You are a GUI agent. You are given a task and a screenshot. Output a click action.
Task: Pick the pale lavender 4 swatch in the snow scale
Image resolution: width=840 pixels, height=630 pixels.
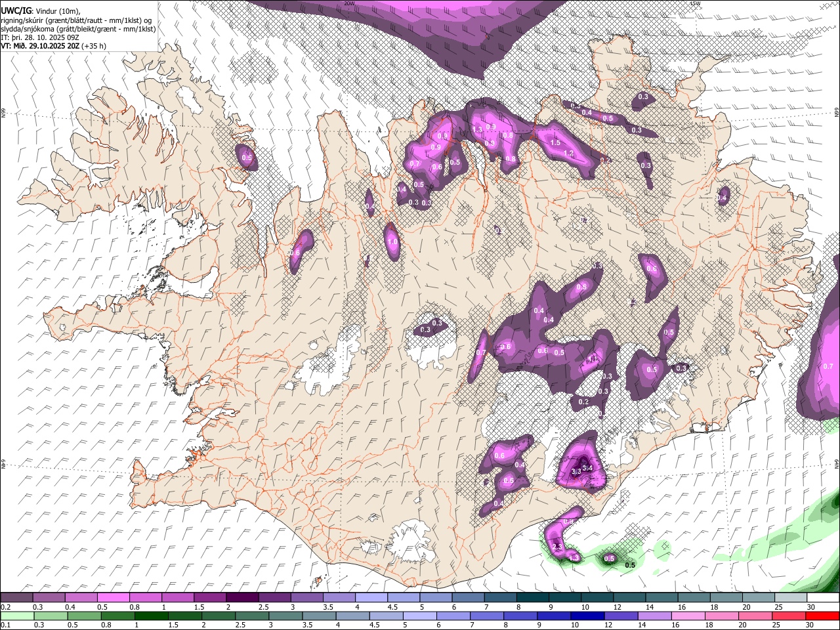coord(371,598)
